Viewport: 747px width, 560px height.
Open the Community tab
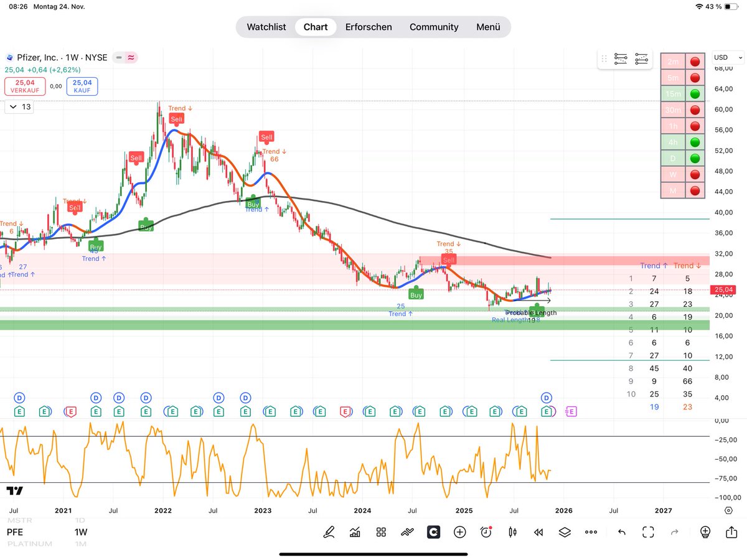pyautogui.click(x=434, y=27)
